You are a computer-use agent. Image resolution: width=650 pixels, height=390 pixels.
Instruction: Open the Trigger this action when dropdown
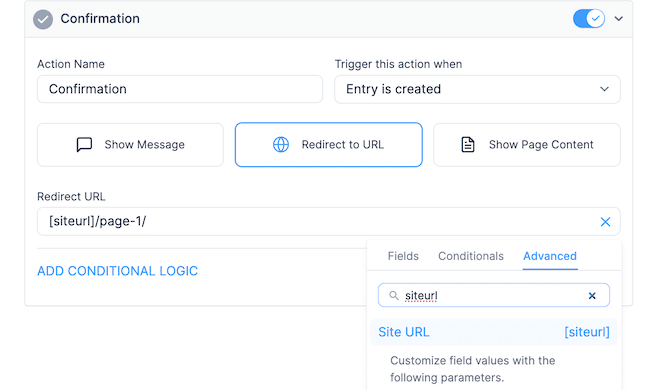pyautogui.click(x=477, y=89)
